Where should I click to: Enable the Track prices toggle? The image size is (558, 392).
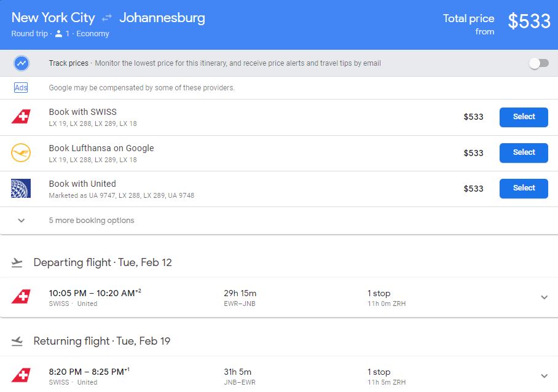pyautogui.click(x=538, y=63)
